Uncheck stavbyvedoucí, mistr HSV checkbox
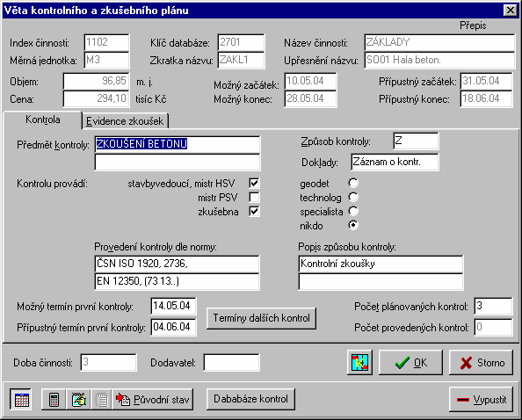This screenshot has height=420, width=522. tap(254, 183)
